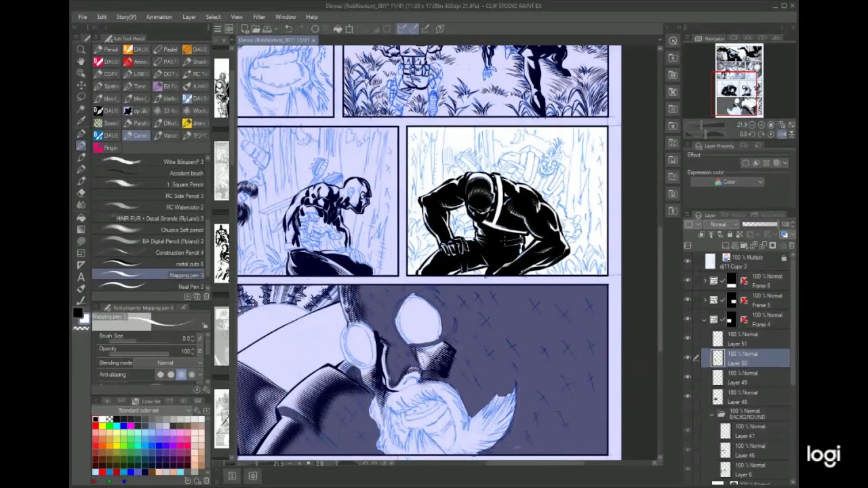This screenshot has height=488, width=868.
Task: Select the Mapping pen 3 brush
Action: point(149,275)
